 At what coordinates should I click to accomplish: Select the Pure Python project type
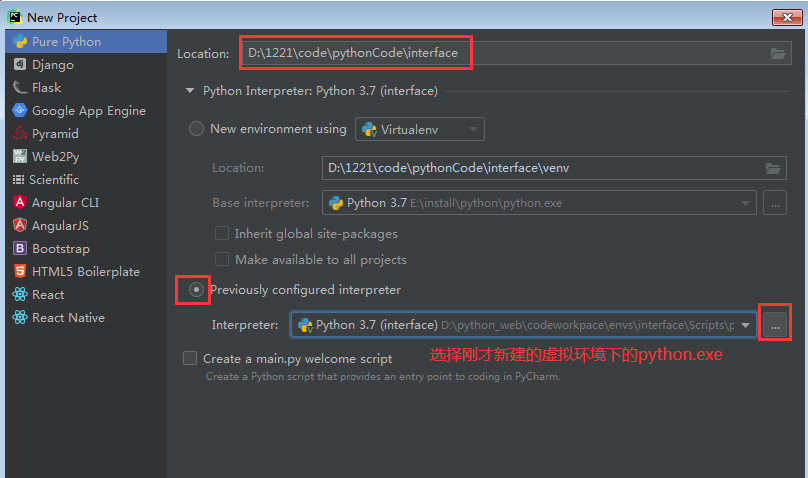coord(86,42)
